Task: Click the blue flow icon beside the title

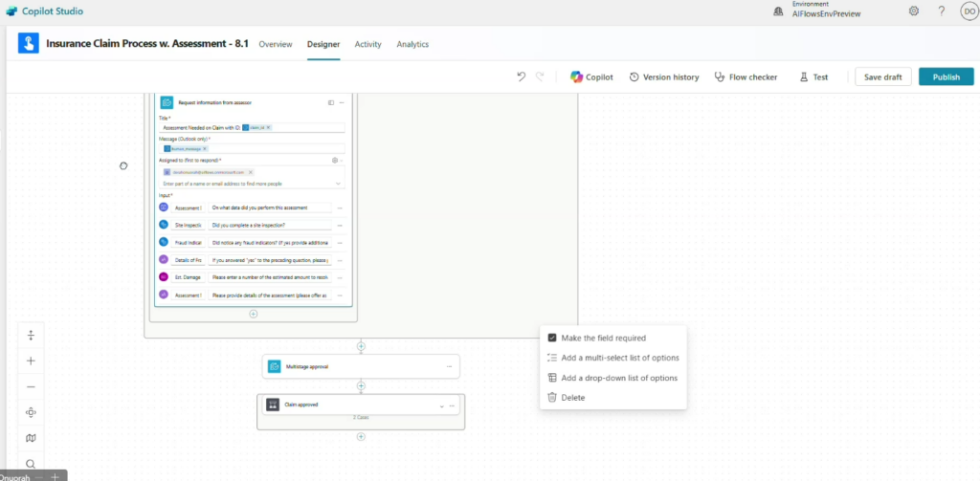Action: (x=28, y=44)
